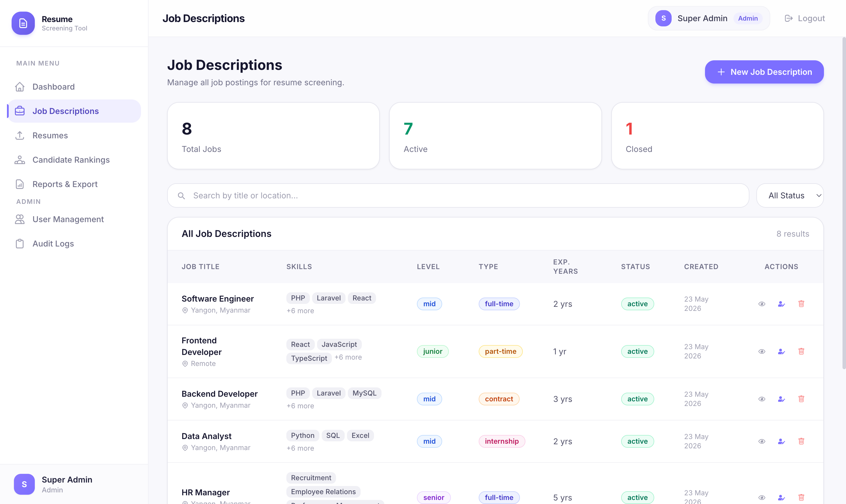Click the Resumes upload icon
This screenshot has width=846, height=504.
tap(20, 135)
